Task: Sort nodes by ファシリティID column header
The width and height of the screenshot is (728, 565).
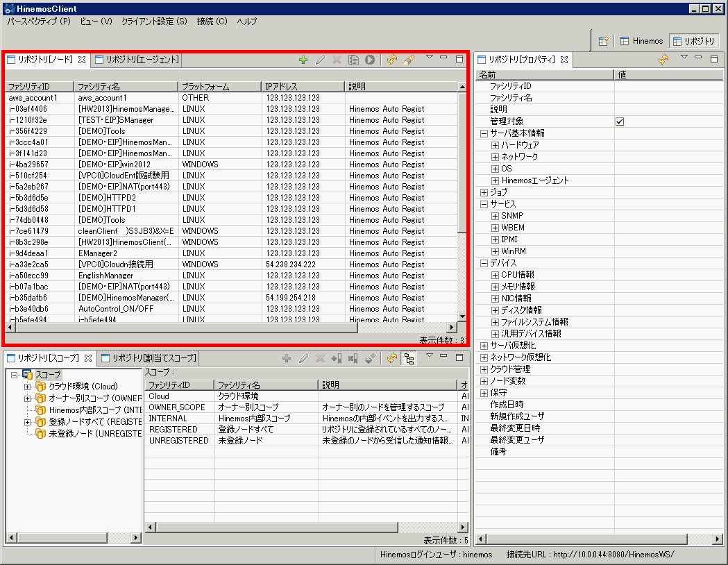Action: point(40,87)
